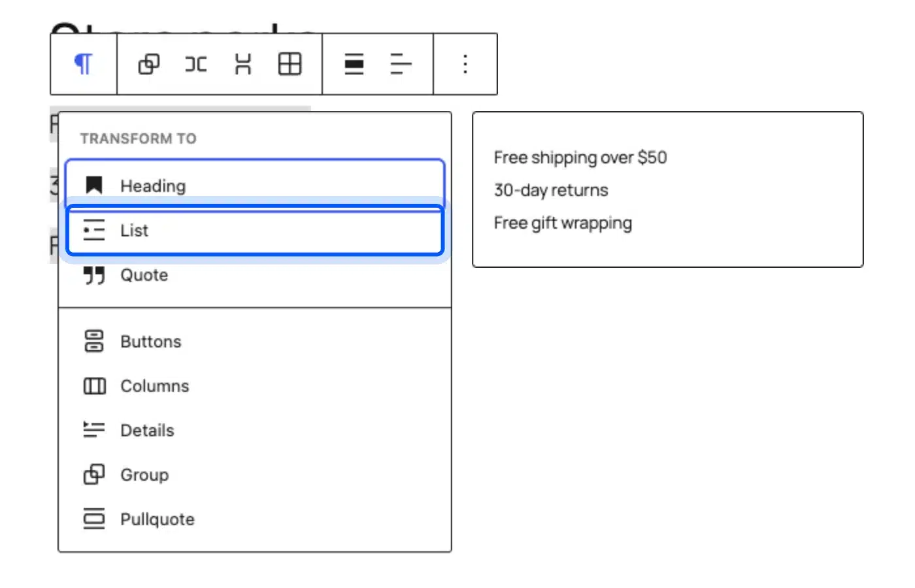This screenshot has width=915, height=588.
Task: Click the Group icon in the block toolbar
Action: pyautogui.click(x=149, y=64)
